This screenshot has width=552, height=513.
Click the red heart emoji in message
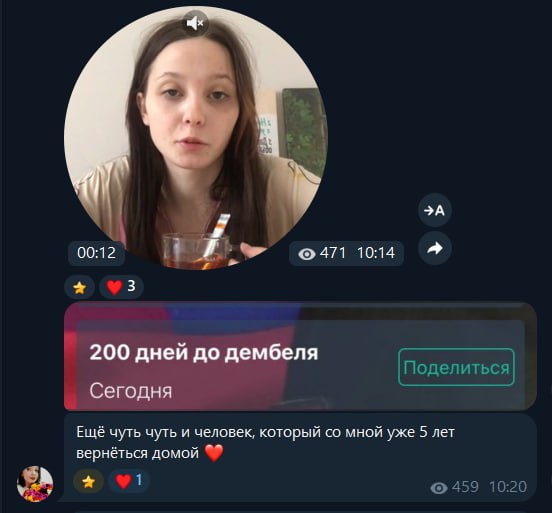click(214, 453)
